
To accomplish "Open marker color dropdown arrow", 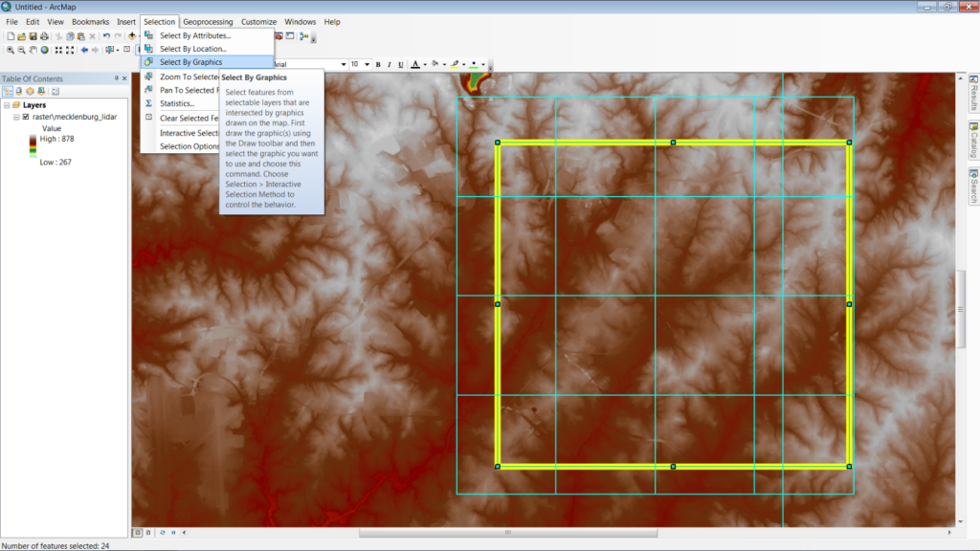I will click(483, 64).
